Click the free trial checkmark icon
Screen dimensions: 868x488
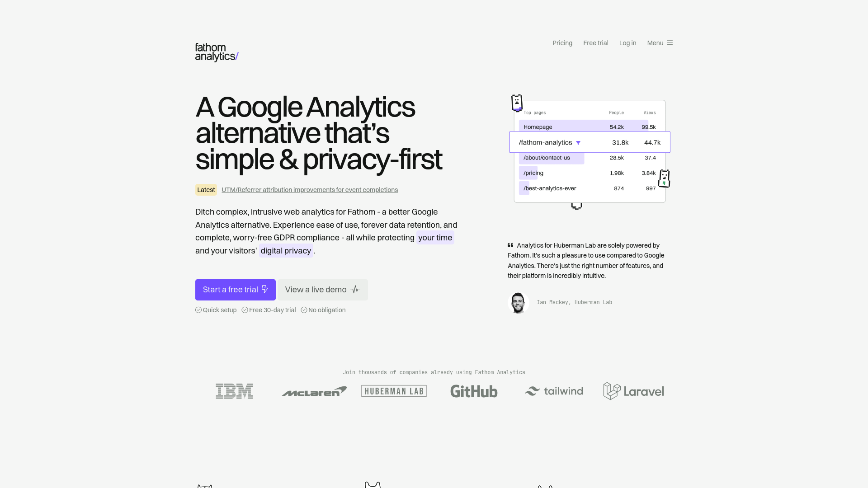[x=244, y=310]
